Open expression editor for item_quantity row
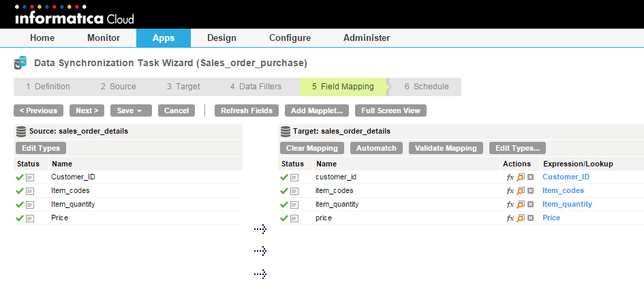The height and width of the screenshot is (296, 644). (x=510, y=205)
